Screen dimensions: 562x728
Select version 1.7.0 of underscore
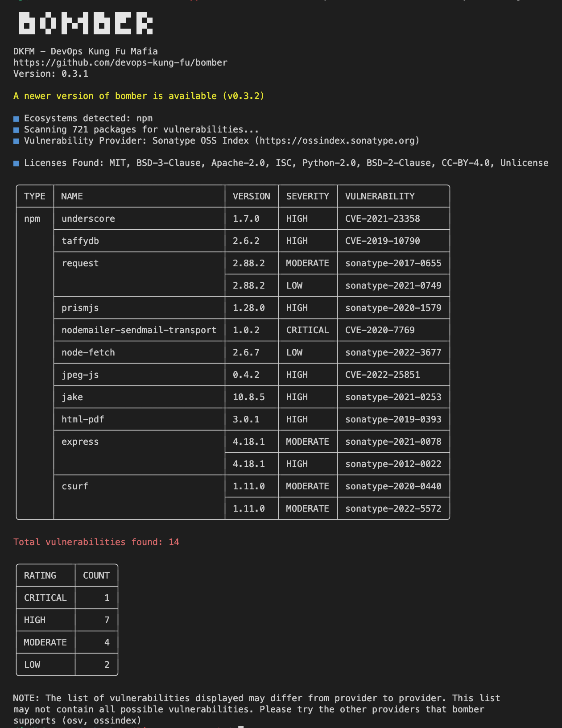tap(246, 219)
